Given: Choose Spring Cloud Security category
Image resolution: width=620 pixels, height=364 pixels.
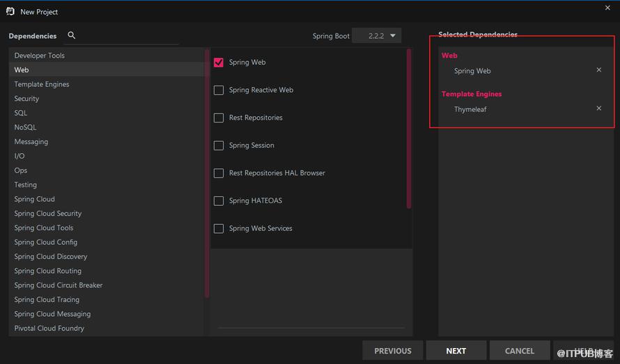Looking at the screenshot, I should pyautogui.click(x=106, y=214).
